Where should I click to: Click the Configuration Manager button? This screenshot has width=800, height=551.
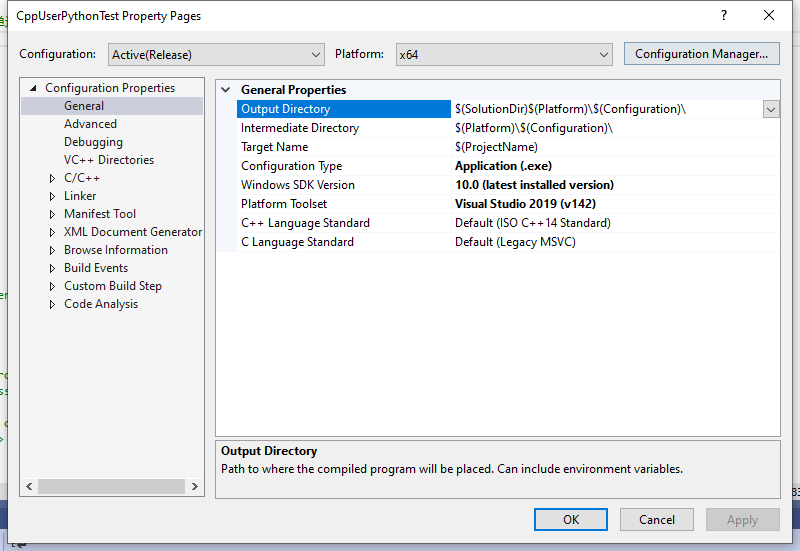[702, 54]
